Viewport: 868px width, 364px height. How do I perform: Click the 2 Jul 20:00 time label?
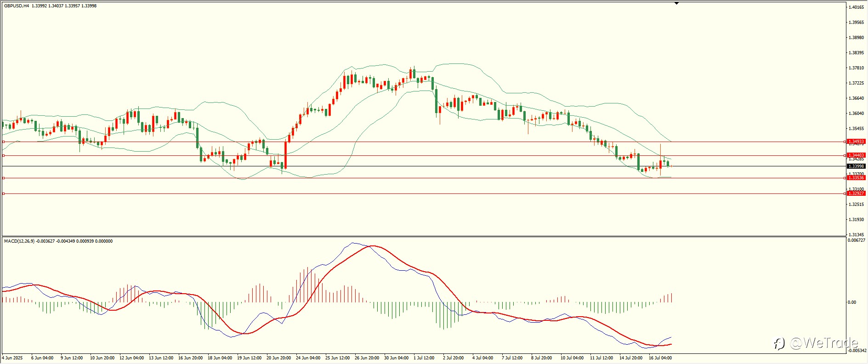[x=454, y=358]
